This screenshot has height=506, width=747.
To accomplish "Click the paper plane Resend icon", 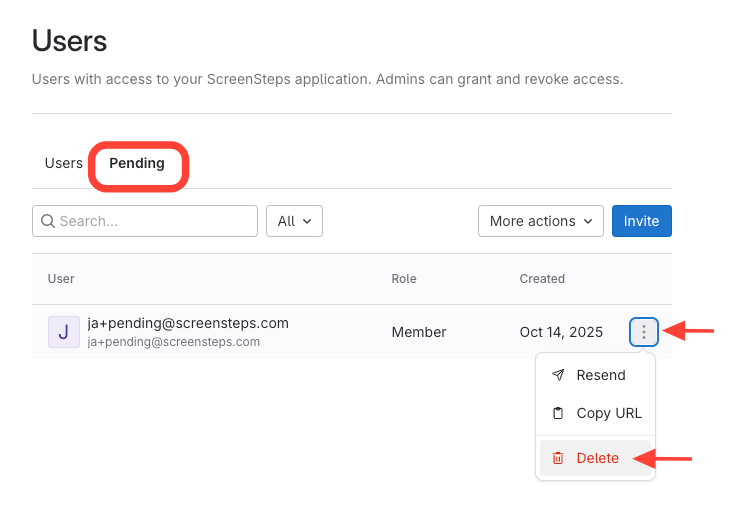I will point(558,375).
